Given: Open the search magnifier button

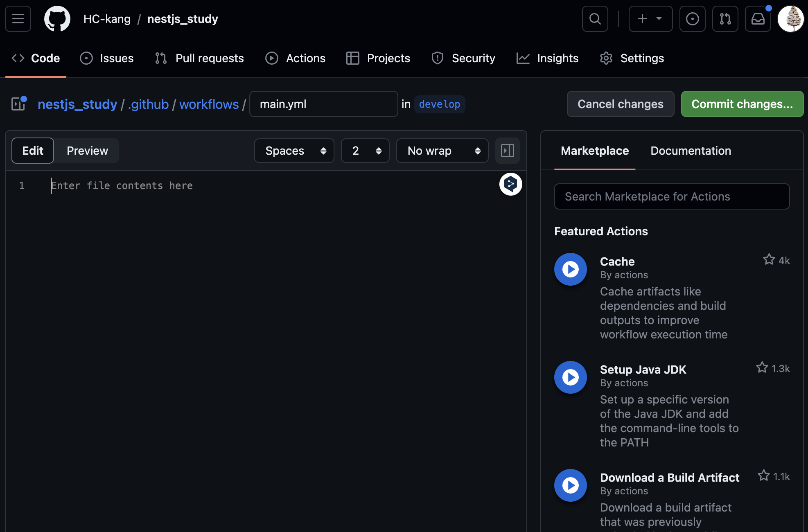Looking at the screenshot, I should [x=595, y=19].
